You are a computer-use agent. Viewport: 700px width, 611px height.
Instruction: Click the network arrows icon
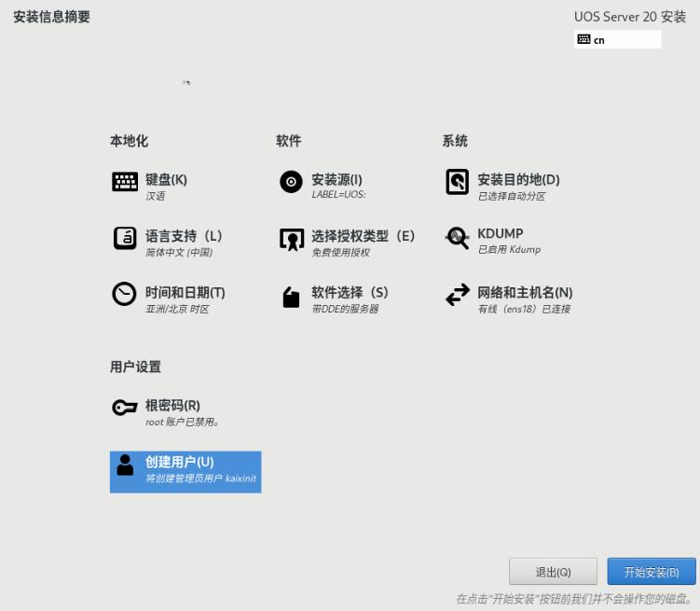[x=458, y=296]
